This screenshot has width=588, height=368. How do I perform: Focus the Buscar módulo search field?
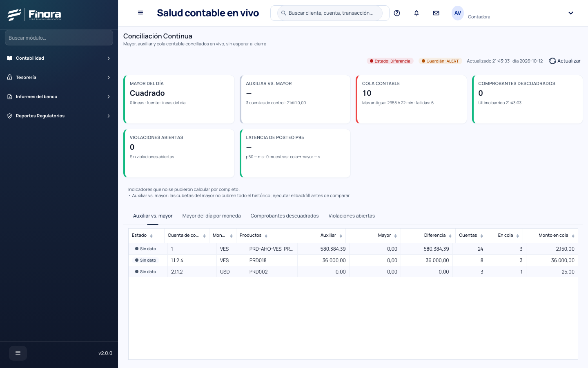59,38
